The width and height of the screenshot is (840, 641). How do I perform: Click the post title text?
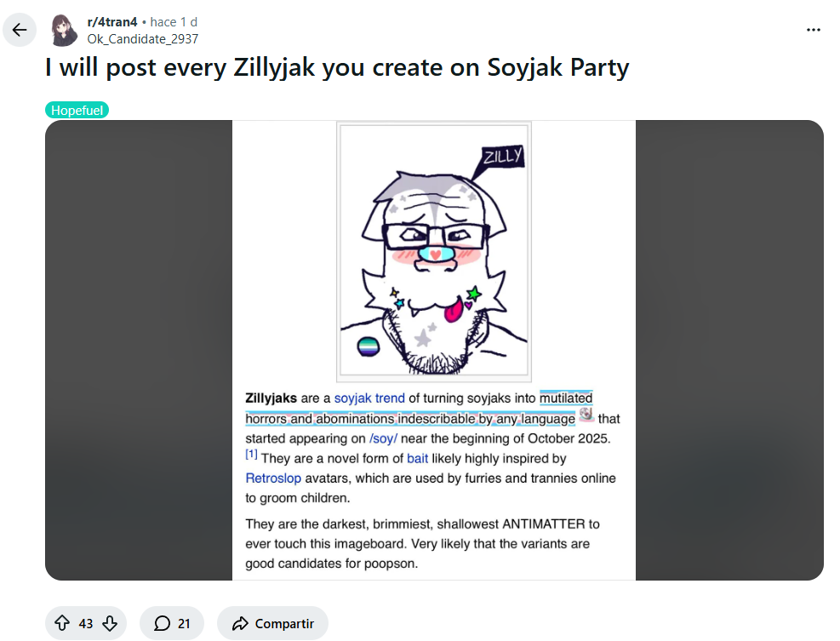[337, 68]
